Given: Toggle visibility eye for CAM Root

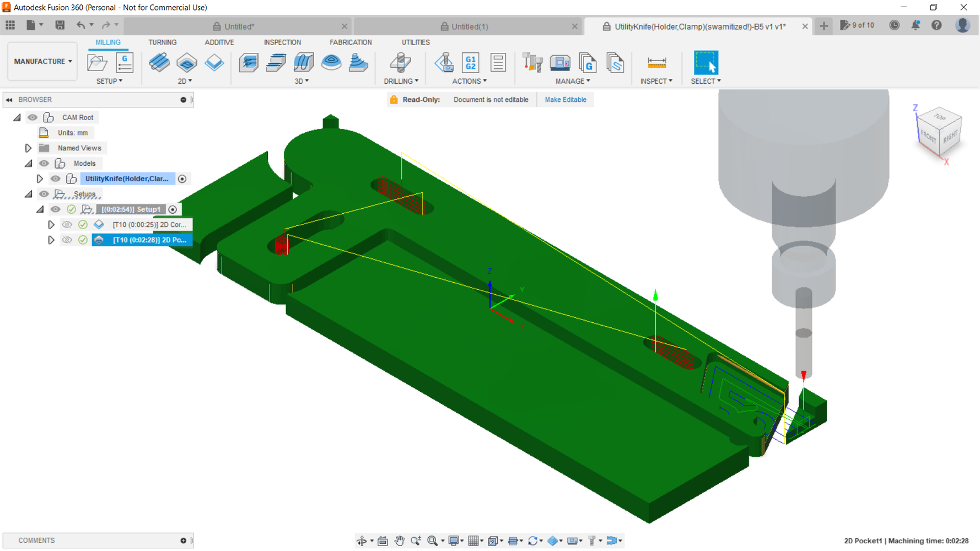Looking at the screenshot, I should pos(33,117).
